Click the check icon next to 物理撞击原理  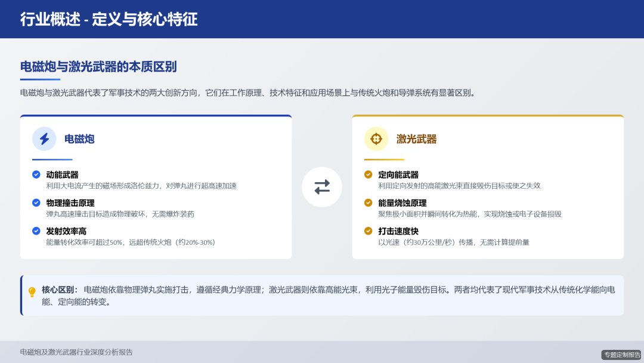(x=36, y=201)
